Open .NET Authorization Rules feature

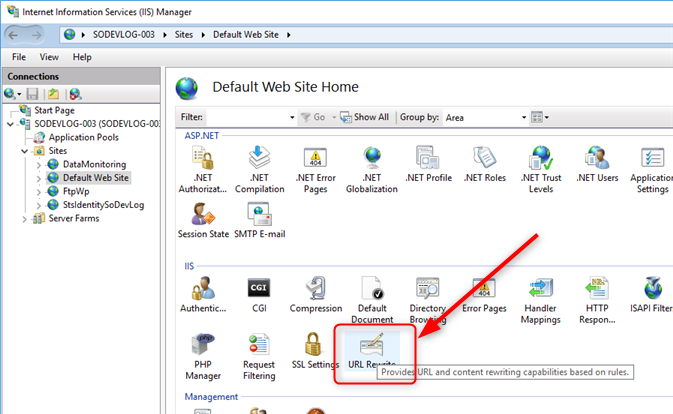[x=203, y=170]
